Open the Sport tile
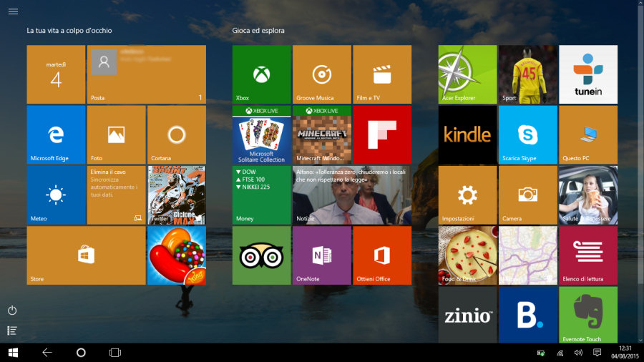Image resolution: width=644 pixels, height=362 pixels. (528, 74)
